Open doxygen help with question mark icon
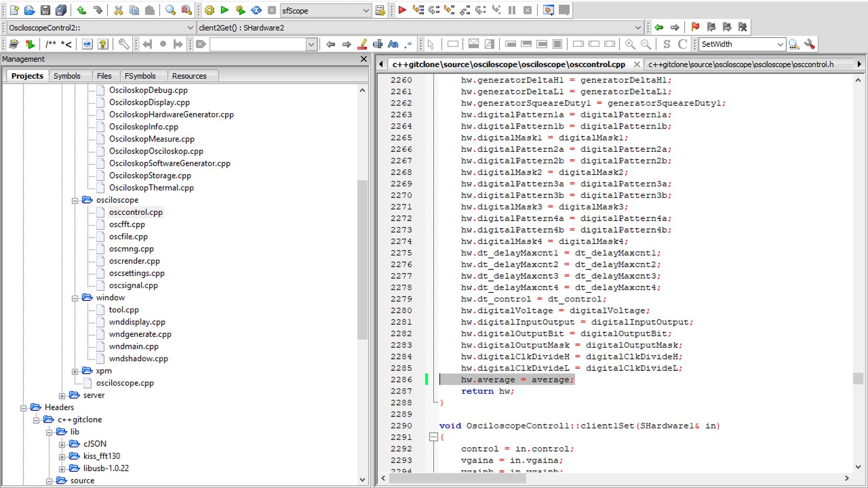Viewport: 868px width, 488px height. [103, 44]
